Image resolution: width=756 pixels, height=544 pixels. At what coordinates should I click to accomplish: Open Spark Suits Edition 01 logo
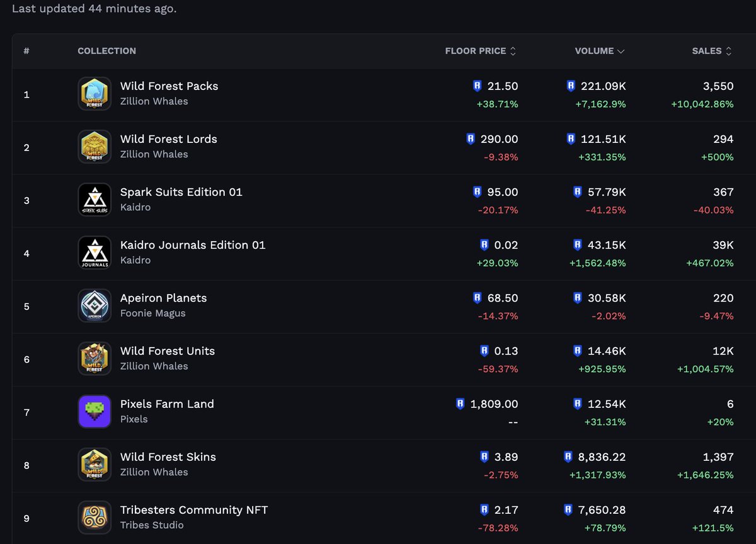94,200
